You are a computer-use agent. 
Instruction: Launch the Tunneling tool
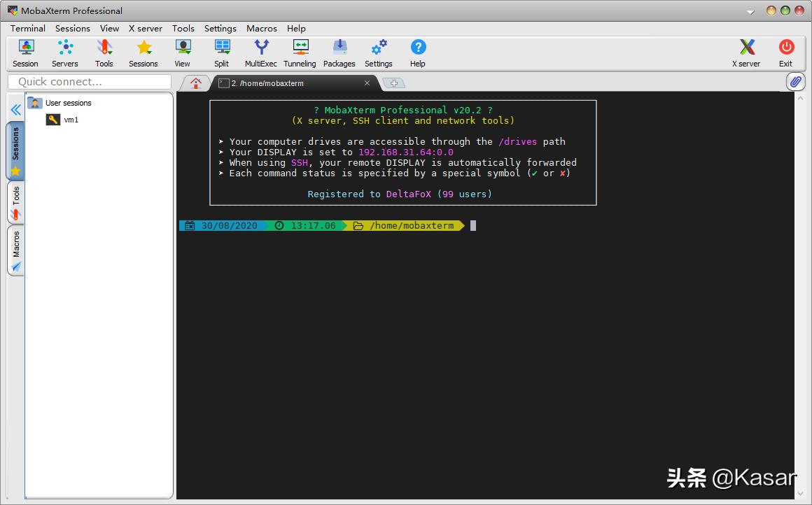pos(300,53)
